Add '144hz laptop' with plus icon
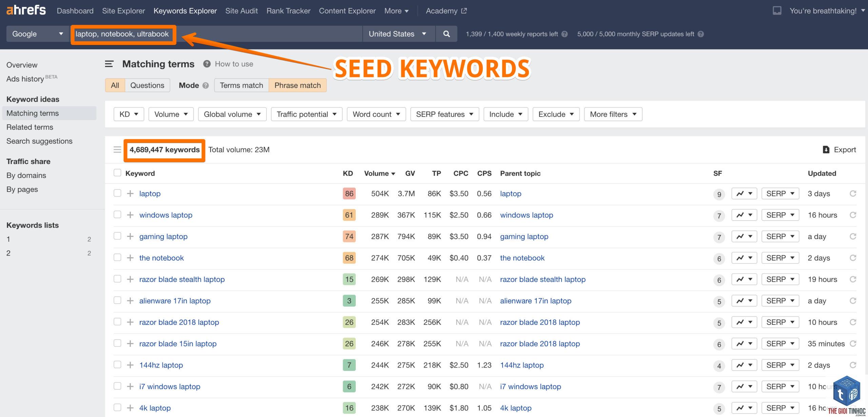This screenshot has width=868, height=417. pos(130,365)
